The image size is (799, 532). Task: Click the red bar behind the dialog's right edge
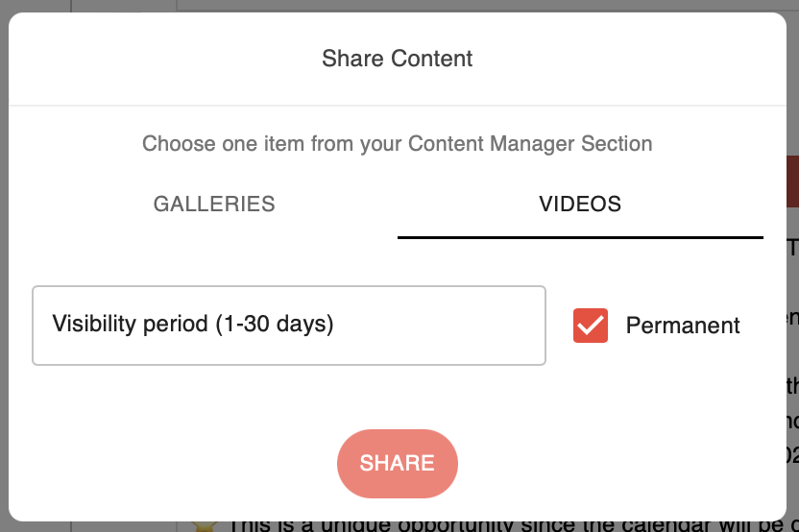792,181
